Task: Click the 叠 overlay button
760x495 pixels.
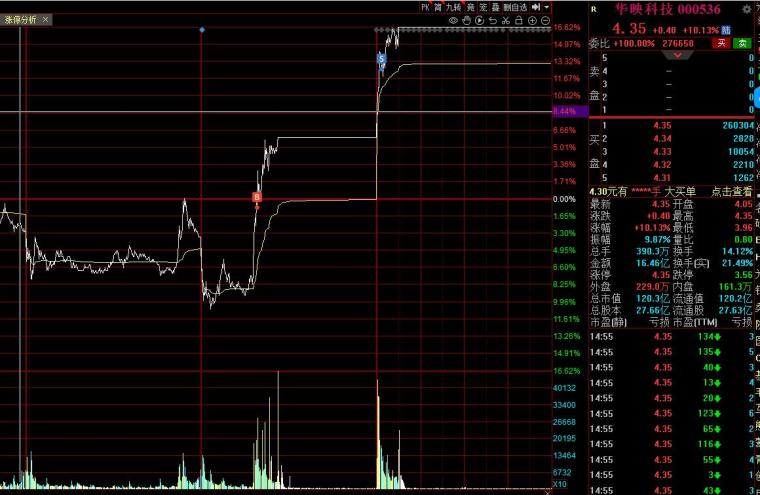Action: (x=495, y=7)
